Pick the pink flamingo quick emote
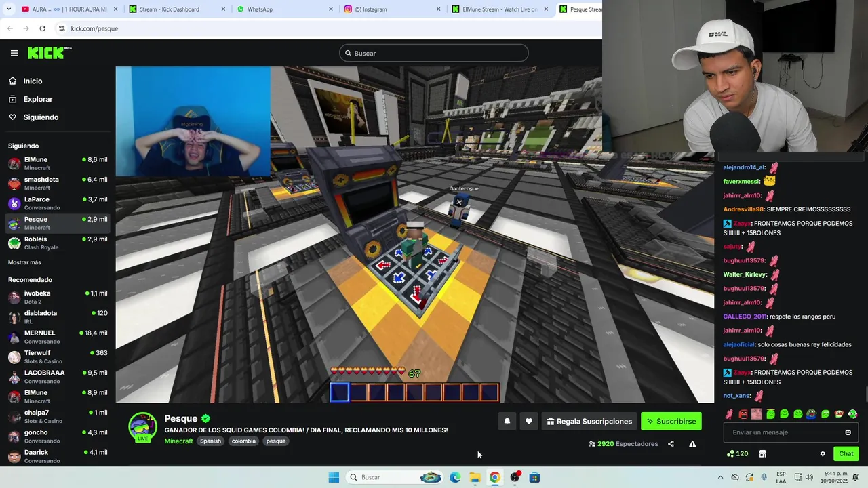Viewport: 868px width, 488px height. (729, 414)
